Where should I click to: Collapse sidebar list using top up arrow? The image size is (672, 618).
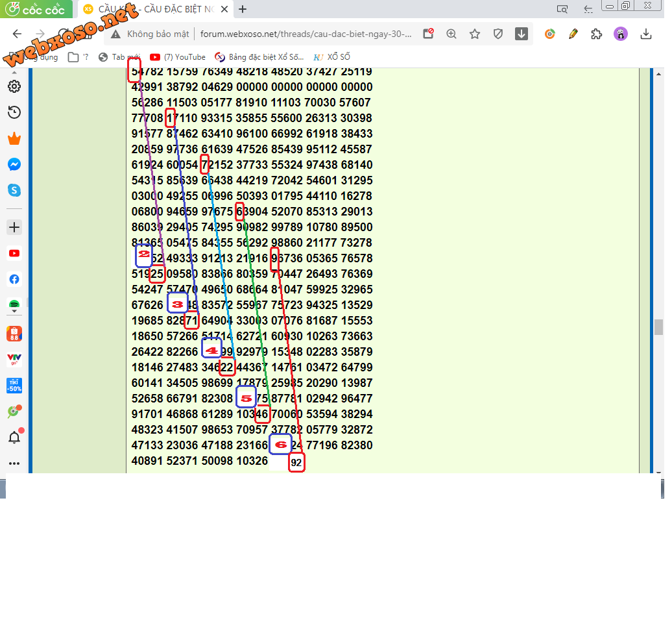click(14, 72)
